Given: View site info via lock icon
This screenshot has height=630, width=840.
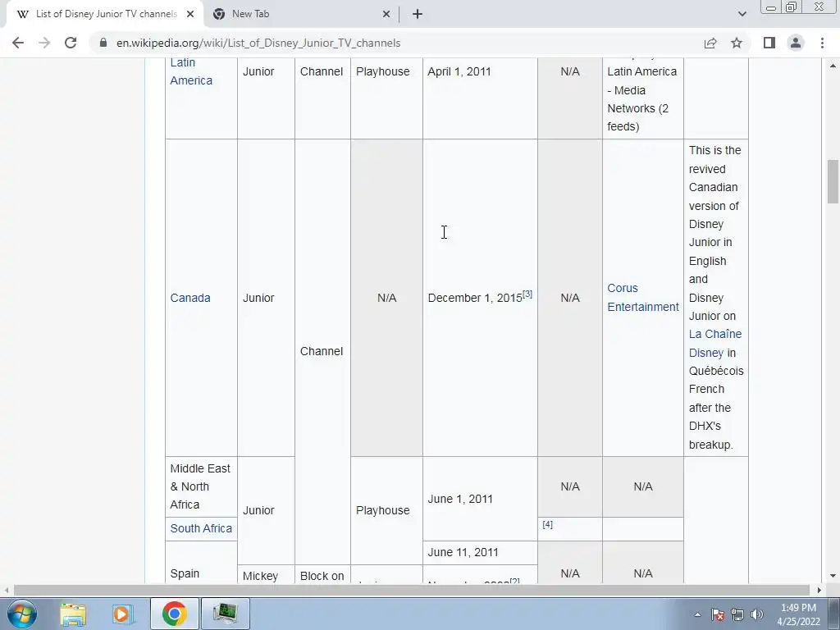Looking at the screenshot, I should tap(103, 43).
